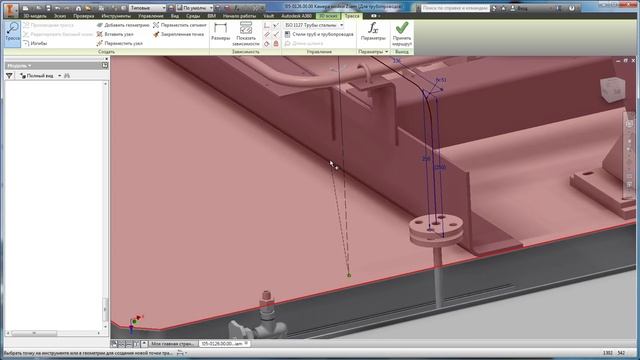This screenshot has height=360, width=640.
Task: Open the Начало работы ribbon tab
Action: [239, 16]
